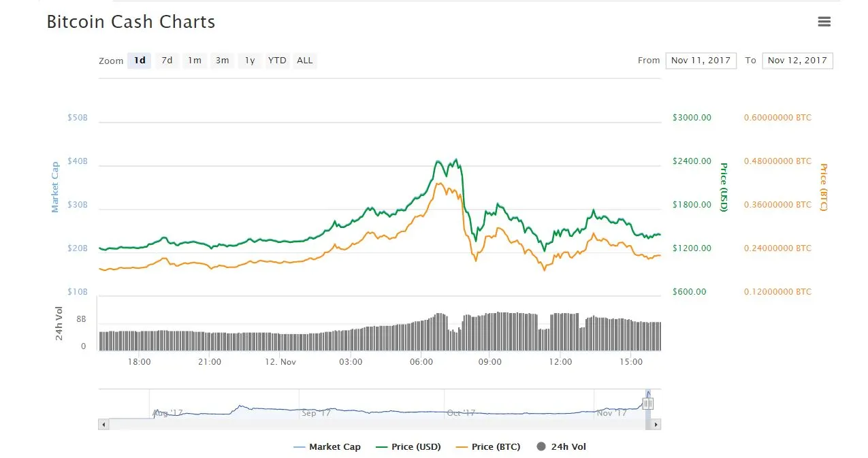Open the chart hamburger menu icon

(x=824, y=22)
